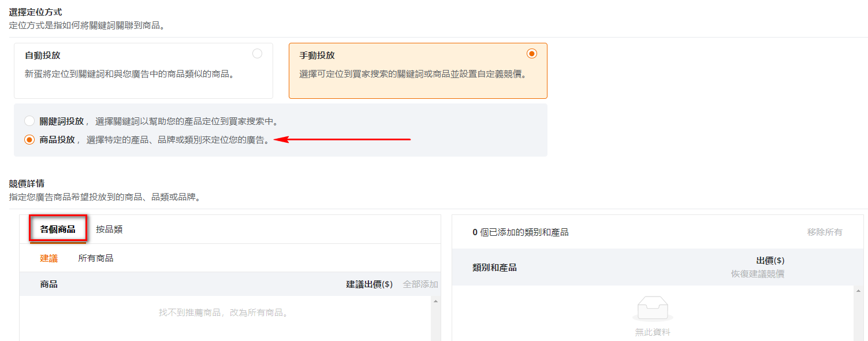Click the 選擇定位方式 heading
The height and width of the screenshot is (341, 868).
point(35,12)
